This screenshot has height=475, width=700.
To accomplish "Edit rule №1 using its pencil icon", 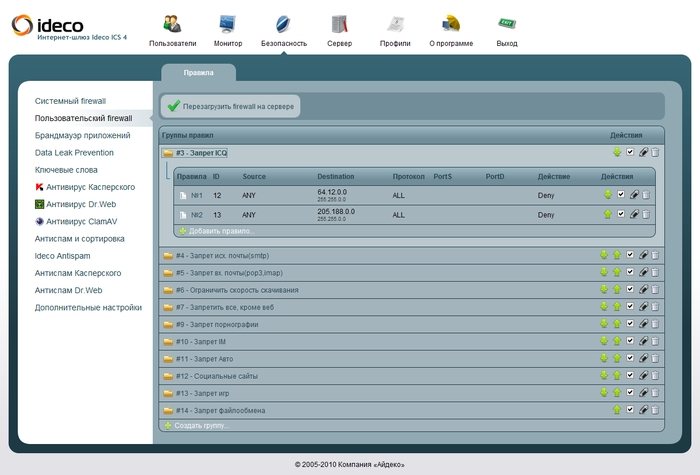I will [633, 195].
